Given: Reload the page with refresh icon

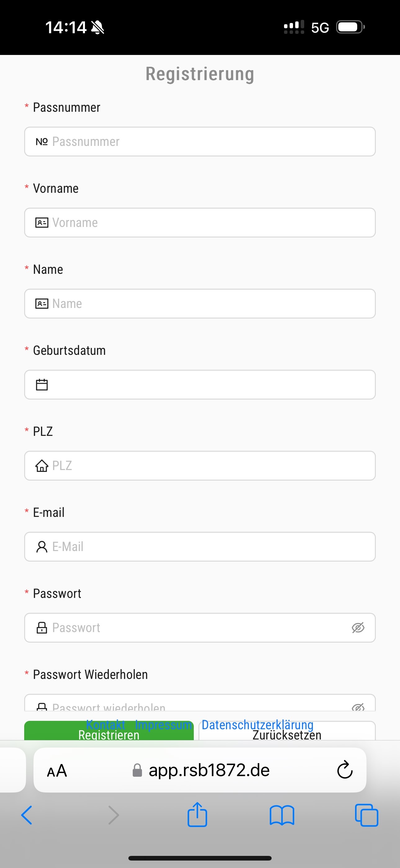Looking at the screenshot, I should coord(345,770).
